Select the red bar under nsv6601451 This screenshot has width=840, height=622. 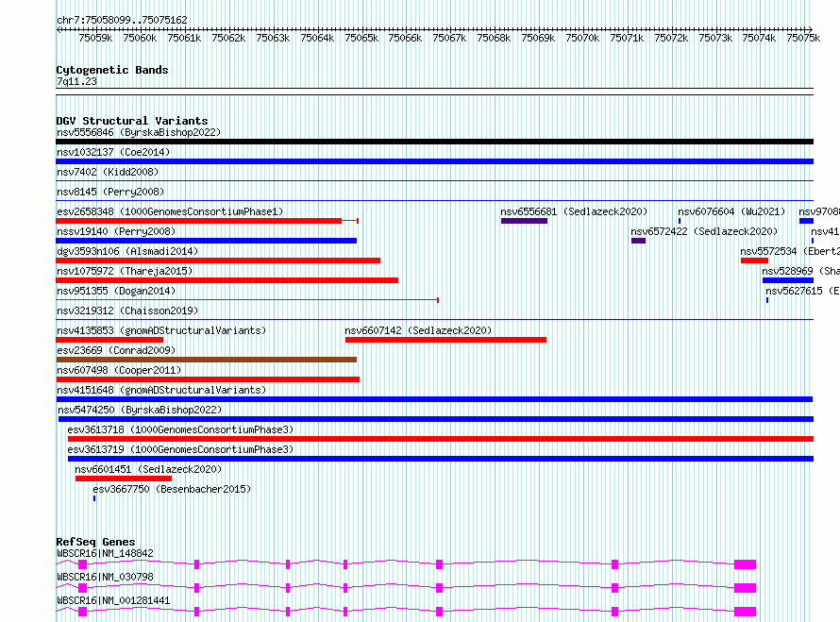point(123,479)
